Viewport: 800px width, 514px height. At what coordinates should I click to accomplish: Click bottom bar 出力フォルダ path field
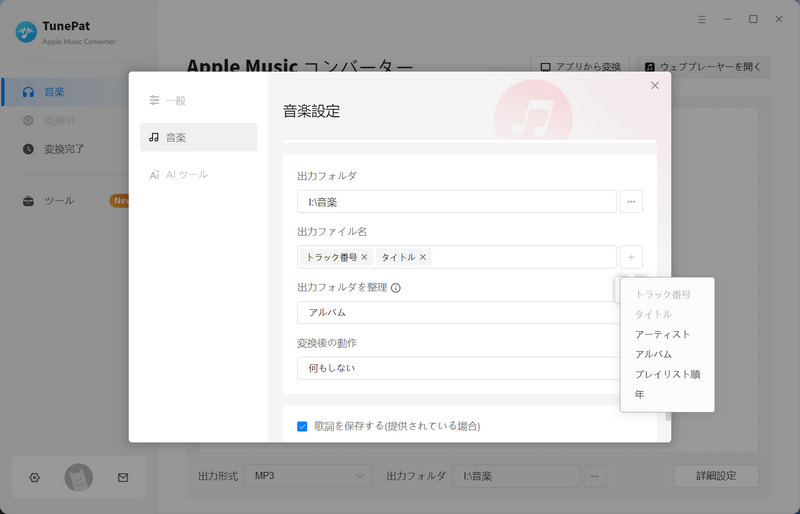(x=516, y=476)
